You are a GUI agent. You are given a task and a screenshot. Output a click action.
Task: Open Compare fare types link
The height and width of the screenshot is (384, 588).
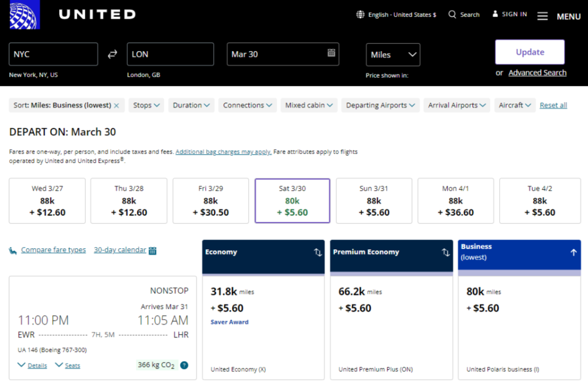[53, 250]
